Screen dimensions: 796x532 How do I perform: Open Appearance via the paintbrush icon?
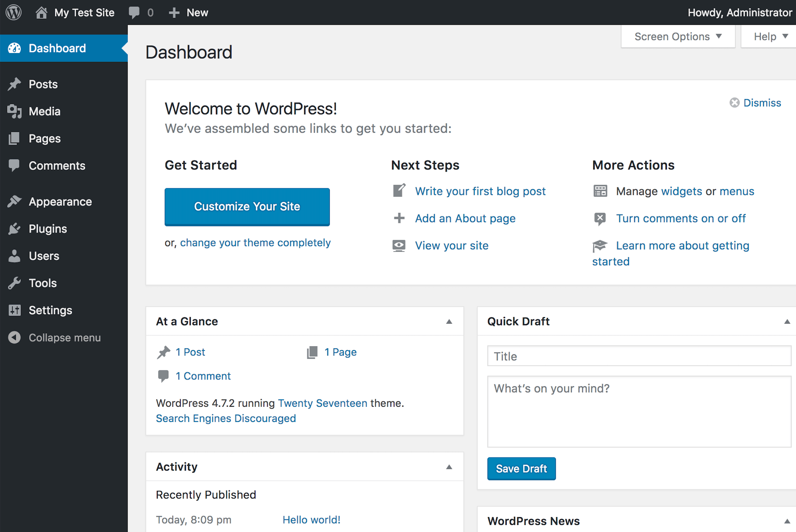point(14,201)
